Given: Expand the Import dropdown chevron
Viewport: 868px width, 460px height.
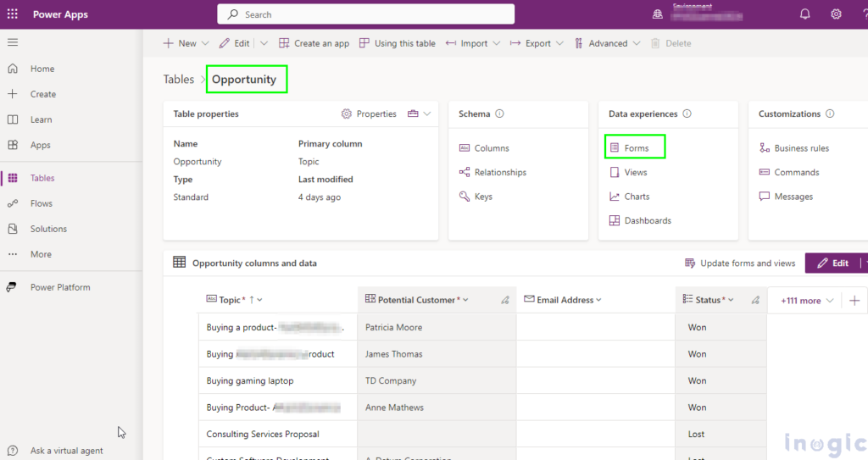Looking at the screenshot, I should (x=497, y=43).
